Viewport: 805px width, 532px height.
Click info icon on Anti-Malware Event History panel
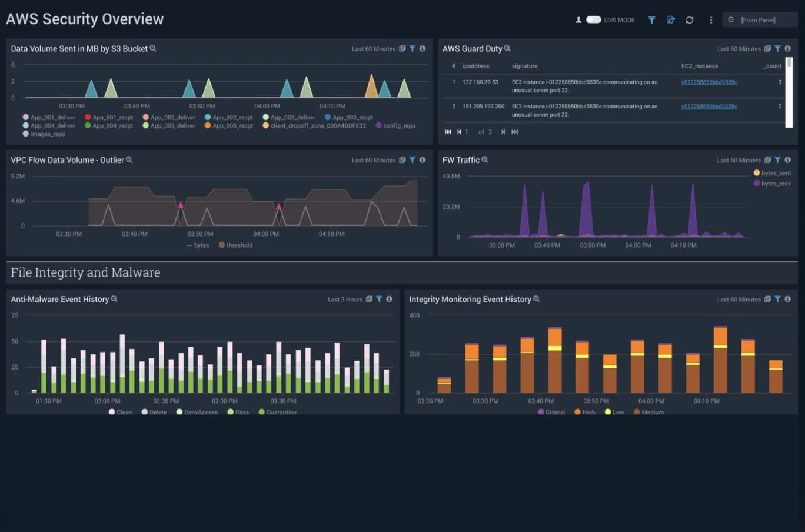(x=389, y=300)
